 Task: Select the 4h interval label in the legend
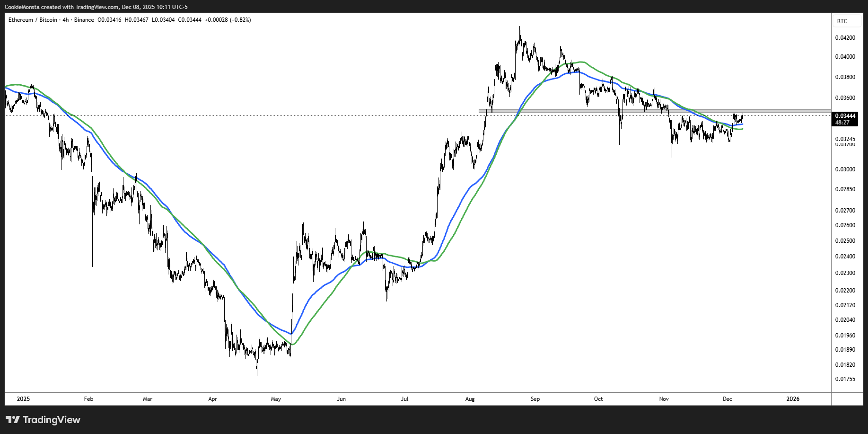[65, 20]
